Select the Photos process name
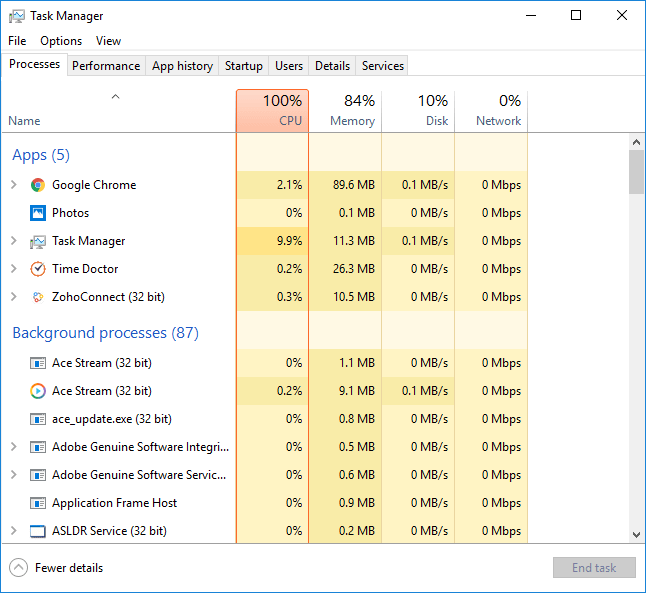 click(70, 213)
